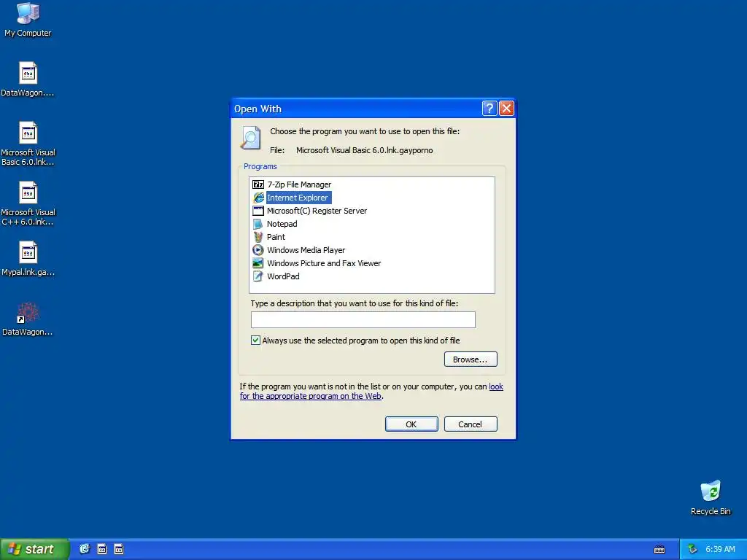Image resolution: width=747 pixels, height=560 pixels.
Task: Choose the Windows Media Player icon
Action: click(258, 250)
